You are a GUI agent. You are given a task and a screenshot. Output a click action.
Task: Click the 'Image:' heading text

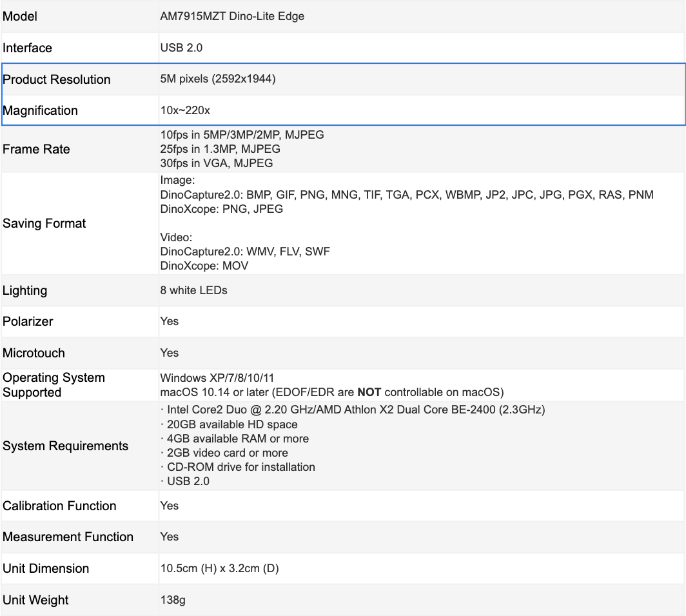tap(178, 181)
